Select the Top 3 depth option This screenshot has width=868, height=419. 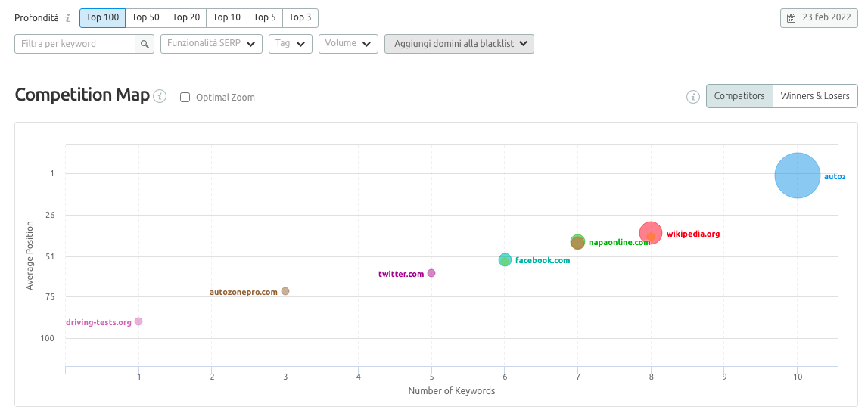[300, 17]
